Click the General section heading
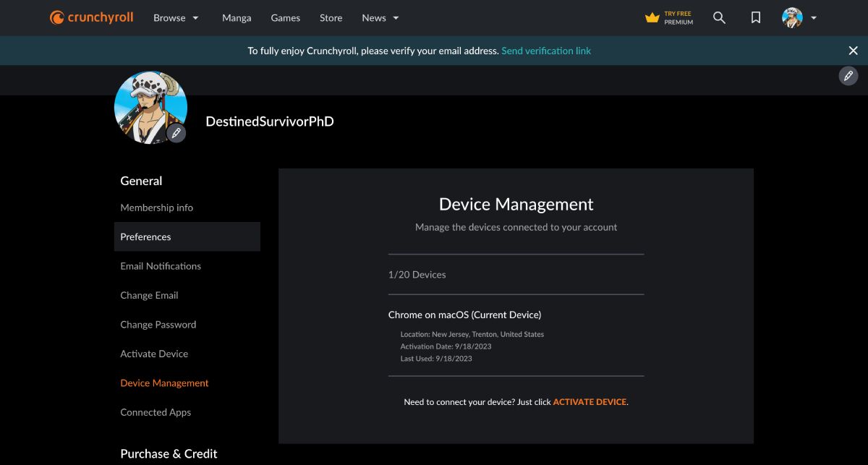This screenshot has width=868, height=465. click(141, 181)
